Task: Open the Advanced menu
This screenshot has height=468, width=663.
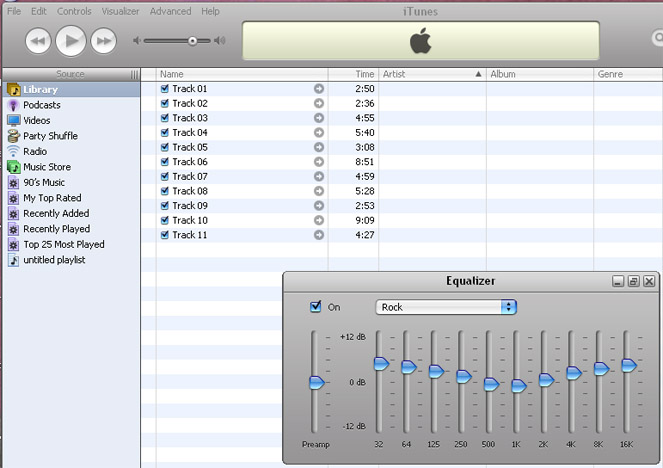Action: coord(170,11)
